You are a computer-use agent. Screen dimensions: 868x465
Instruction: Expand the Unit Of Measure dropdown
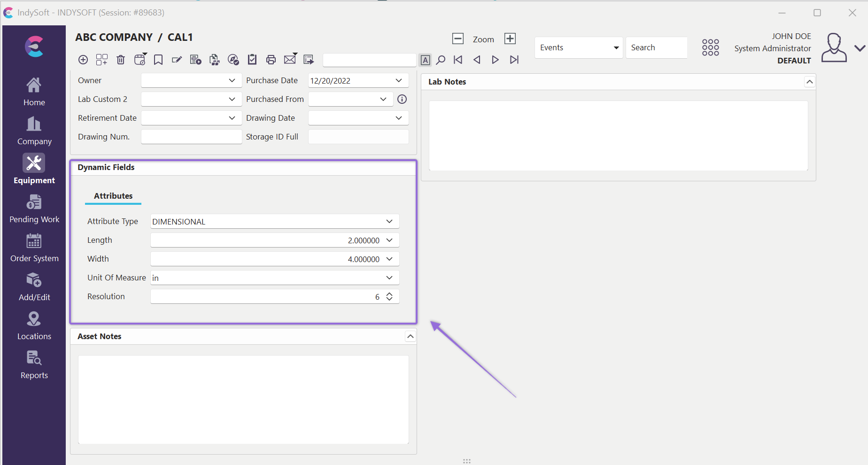(x=389, y=278)
